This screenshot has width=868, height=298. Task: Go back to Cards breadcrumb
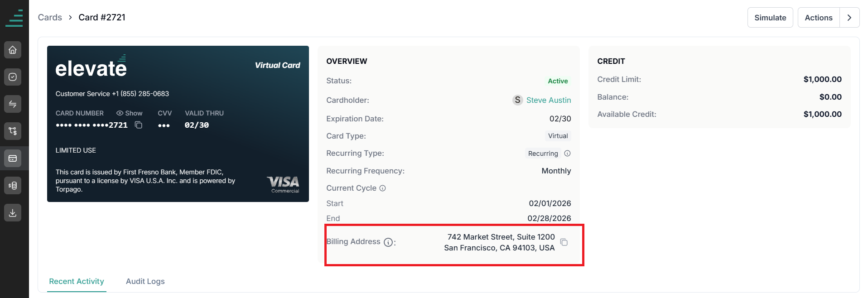click(x=50, y=17)
